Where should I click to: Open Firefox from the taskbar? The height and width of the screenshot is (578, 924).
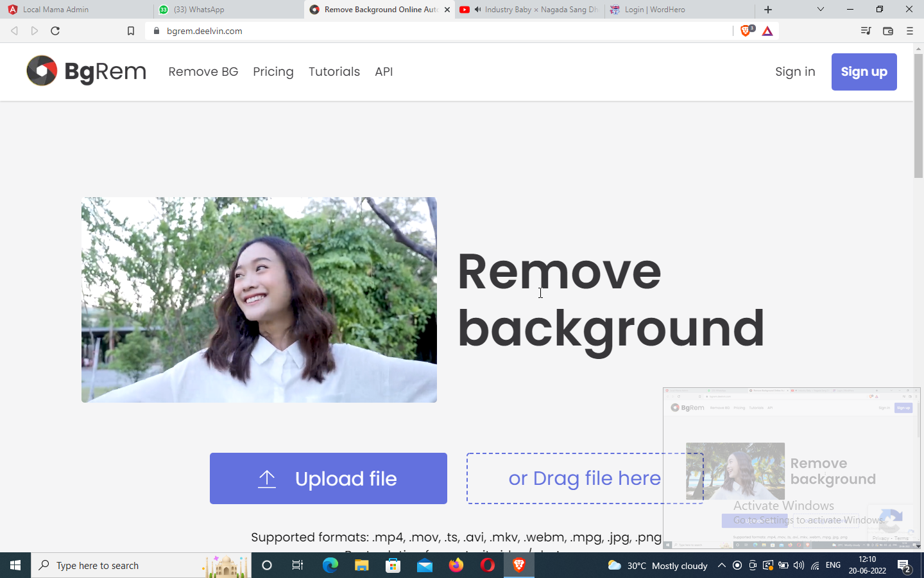(x=456, y=565)
